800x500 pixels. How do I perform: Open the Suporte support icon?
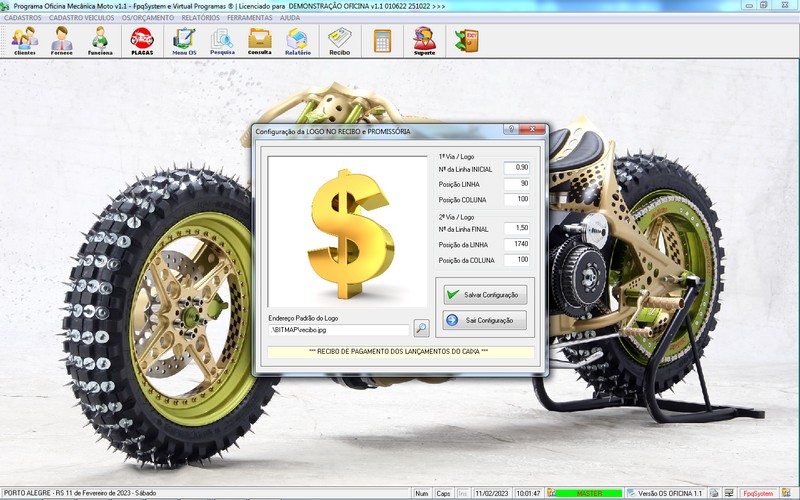tap(424, 41)
